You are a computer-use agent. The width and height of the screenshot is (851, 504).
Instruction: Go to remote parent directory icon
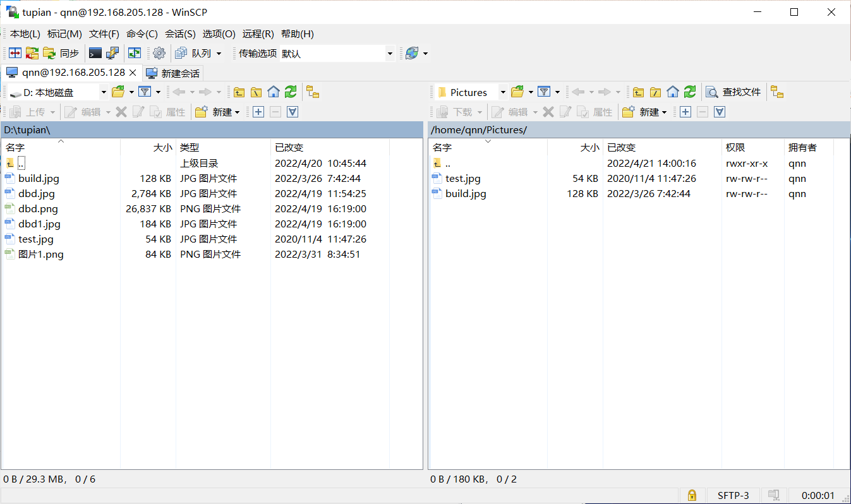[638, 92]
